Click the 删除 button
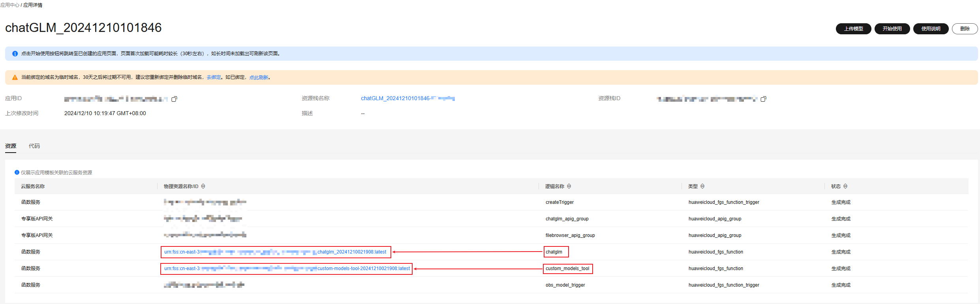This screenshot has height=304, width=980. pyautogui.click(x=965, y=29)
